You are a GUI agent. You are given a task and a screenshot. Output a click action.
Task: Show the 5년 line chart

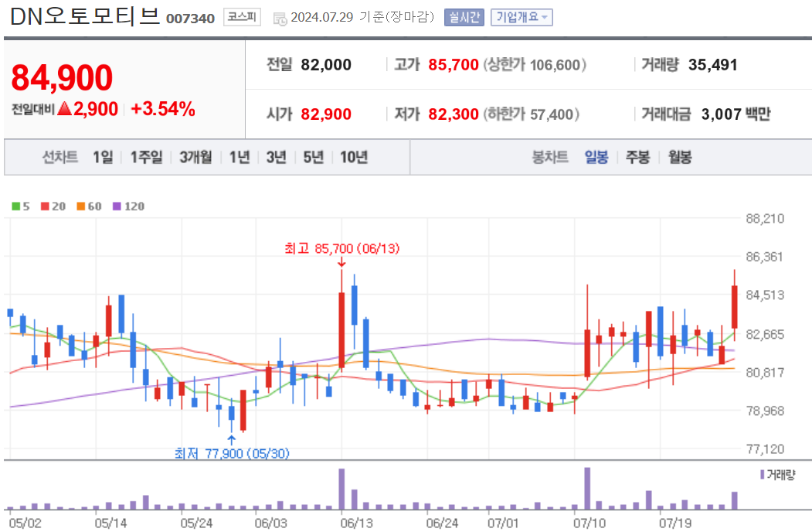click(313, 157)
